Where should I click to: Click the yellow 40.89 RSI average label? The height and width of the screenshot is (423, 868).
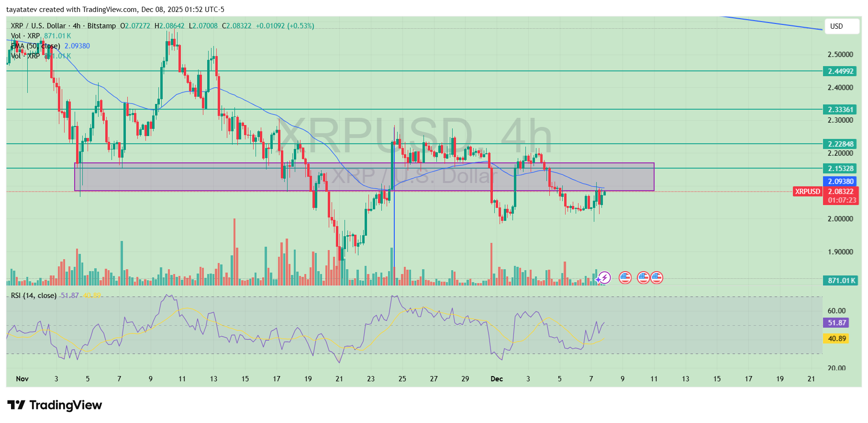coord(836,339)
